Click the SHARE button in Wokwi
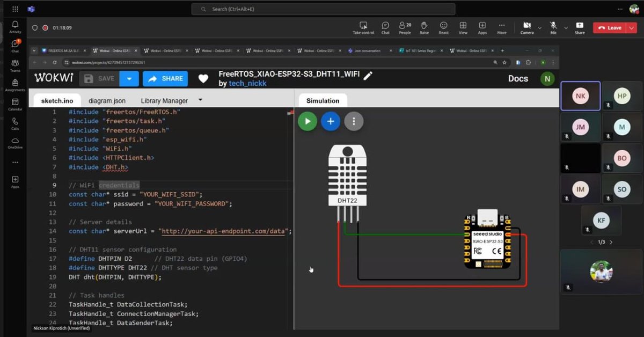The image size is (644, 337). click(x=165, y=78)
